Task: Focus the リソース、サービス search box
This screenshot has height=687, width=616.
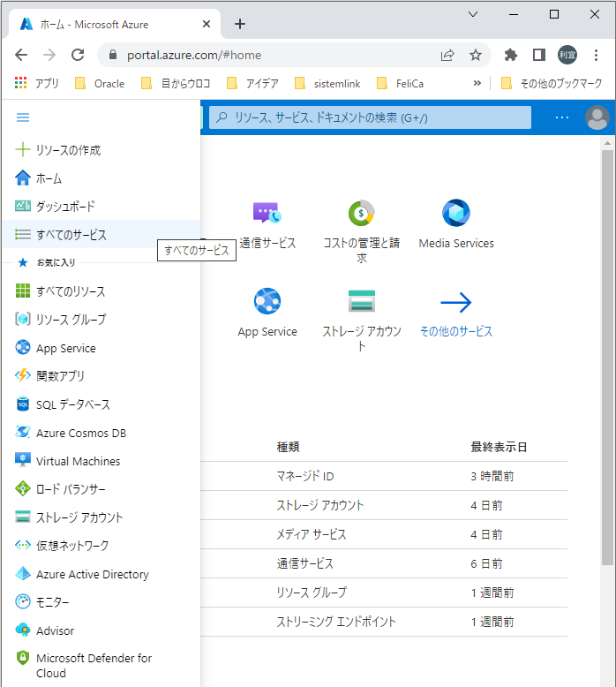Action: tap(370, 117)
